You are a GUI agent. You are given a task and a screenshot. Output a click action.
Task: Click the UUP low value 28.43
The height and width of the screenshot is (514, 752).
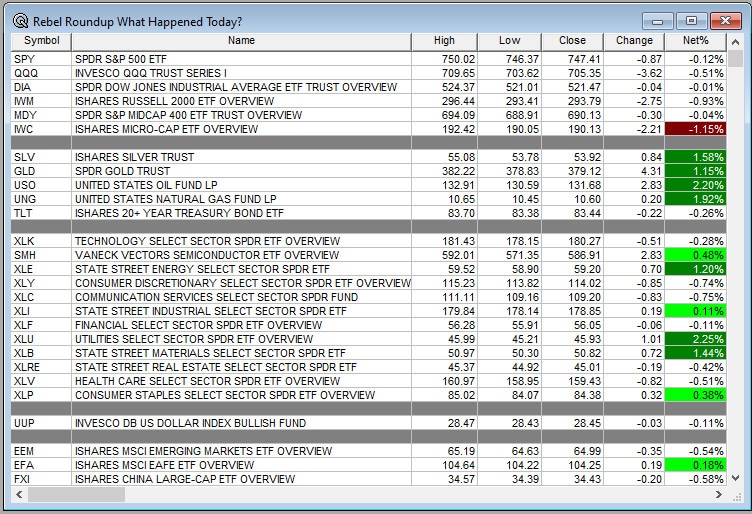click(x=509, y=423)
